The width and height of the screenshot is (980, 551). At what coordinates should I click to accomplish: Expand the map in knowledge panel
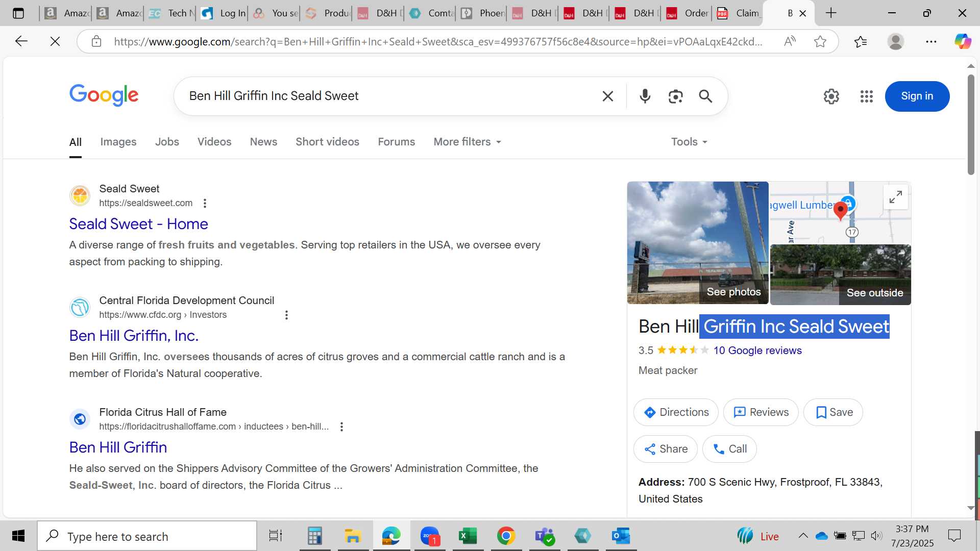point(895,197)
